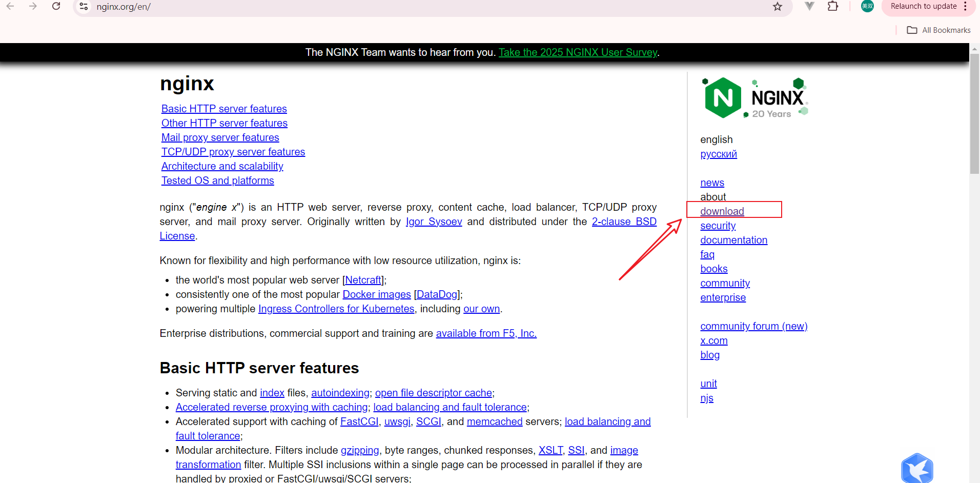Open Tested OS and platforms link
The width and height of the screenshot is (980, 483).
coord(218,180)
